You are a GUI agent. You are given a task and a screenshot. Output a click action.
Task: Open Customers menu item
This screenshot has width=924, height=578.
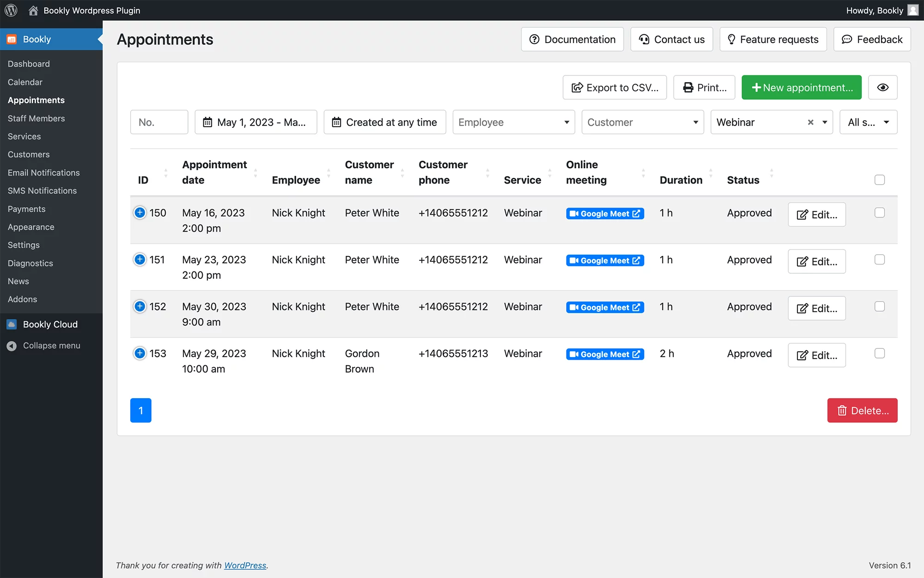coord(29,154)
